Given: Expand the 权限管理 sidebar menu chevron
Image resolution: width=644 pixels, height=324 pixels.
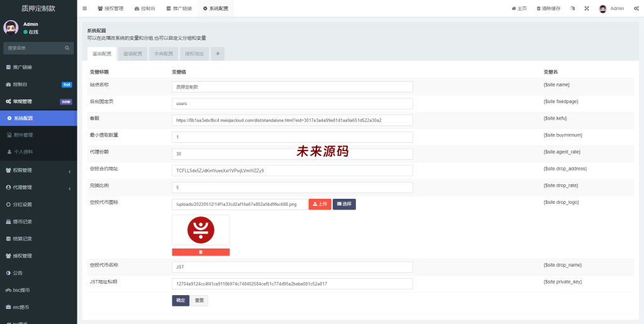Looking at the screenshot, I should click(69, 171).
